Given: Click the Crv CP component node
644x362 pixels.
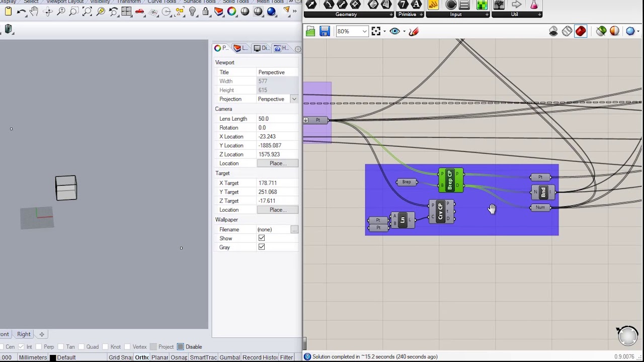Looking at the screenshot, I should pos(441,211).
